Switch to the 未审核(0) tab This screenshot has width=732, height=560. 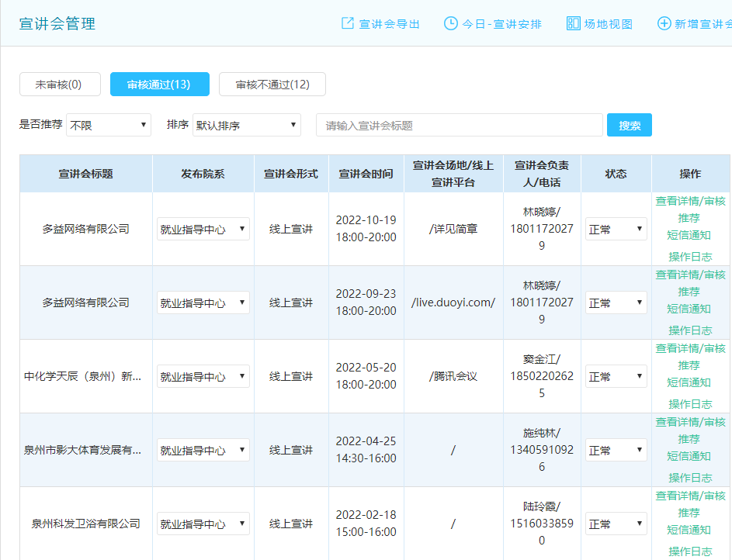pos(60,84)
